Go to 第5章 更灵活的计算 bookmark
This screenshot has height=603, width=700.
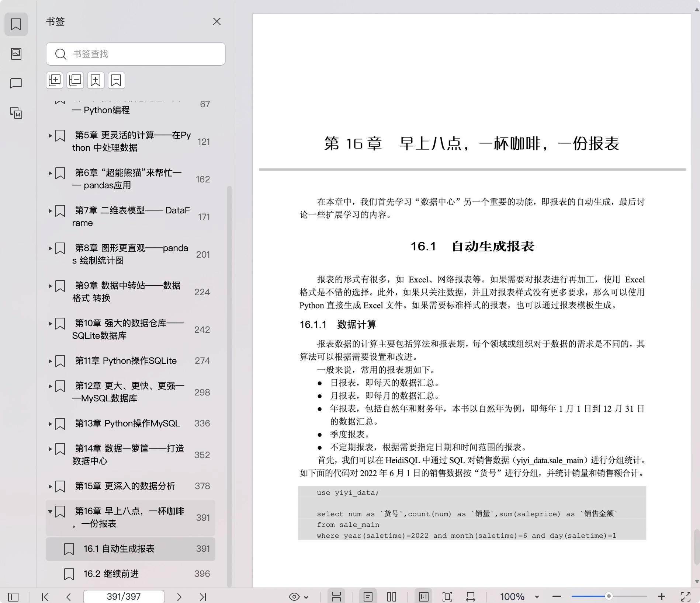131,142
